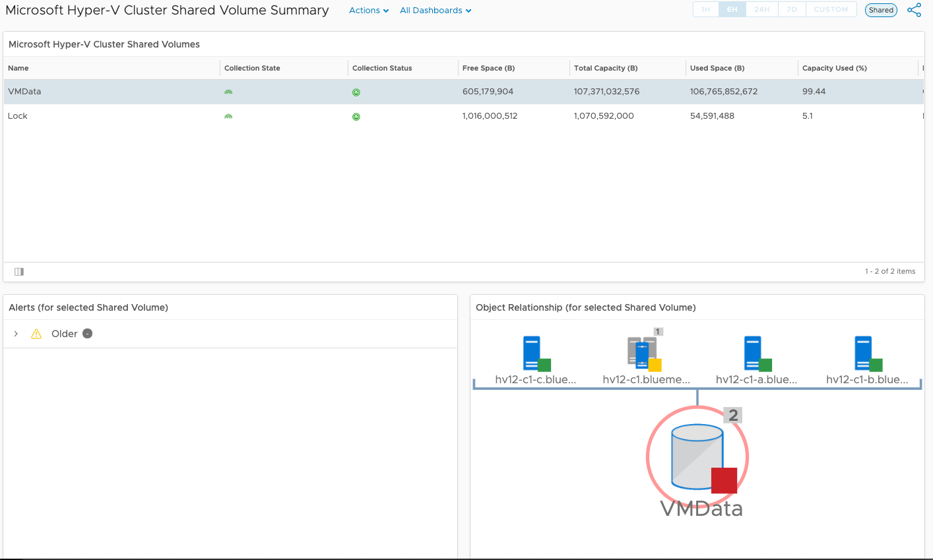Click the Older alerts label
Screen dimensions: 933x560
pos(65,334)
